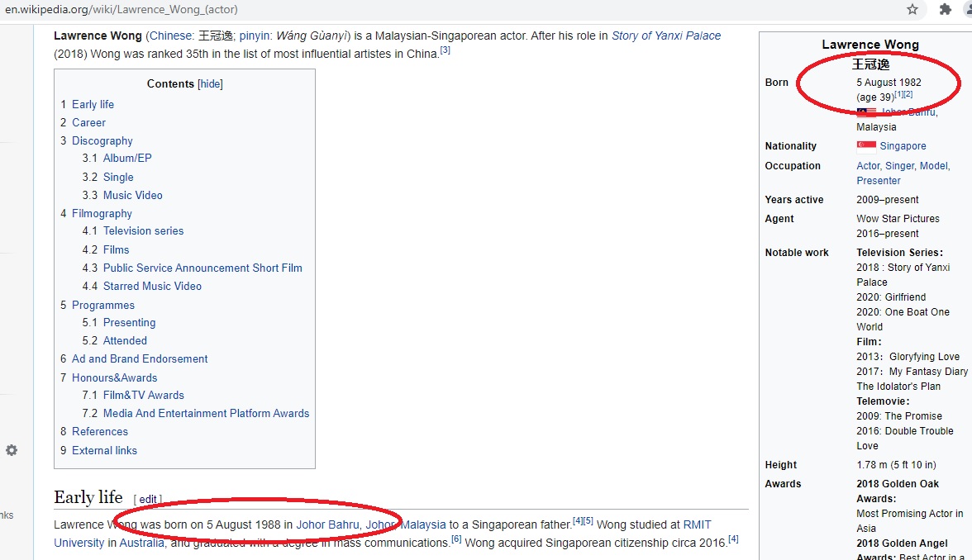Open citation [4] after circa 2016
972x560 pixels.
(x=733, y=539)
